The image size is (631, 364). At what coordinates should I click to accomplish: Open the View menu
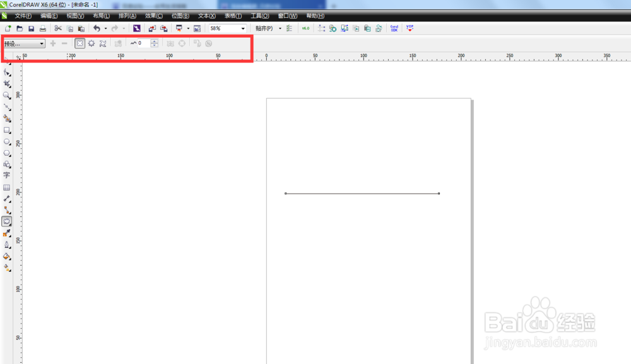pos(75,16)
